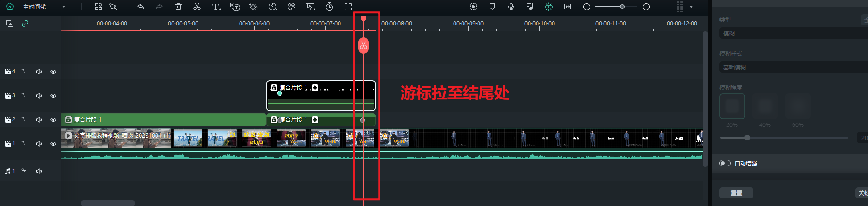Click the home icon beside 主时间线
The height and width of the screenshot is (206, 868).
[x=10, y=7]
